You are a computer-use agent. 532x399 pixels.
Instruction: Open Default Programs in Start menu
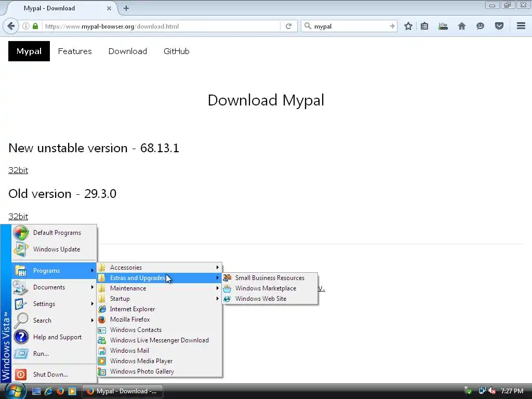tap(54, 233)
